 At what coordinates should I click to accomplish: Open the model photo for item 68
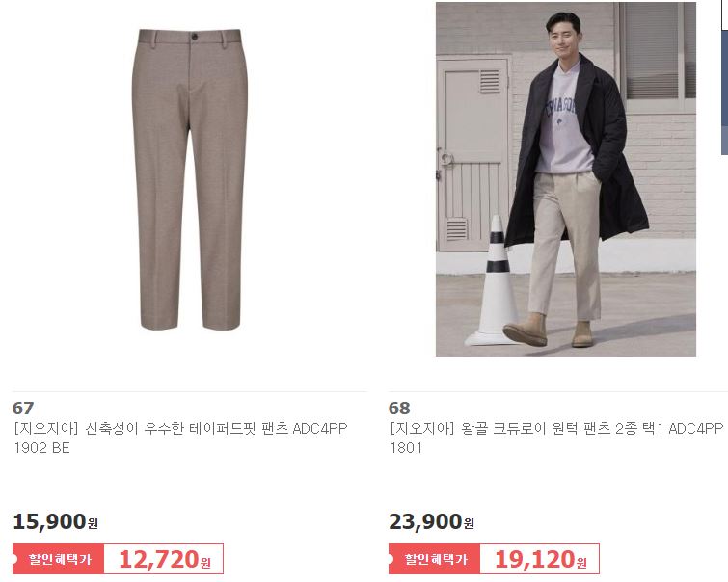coord(565,179)
